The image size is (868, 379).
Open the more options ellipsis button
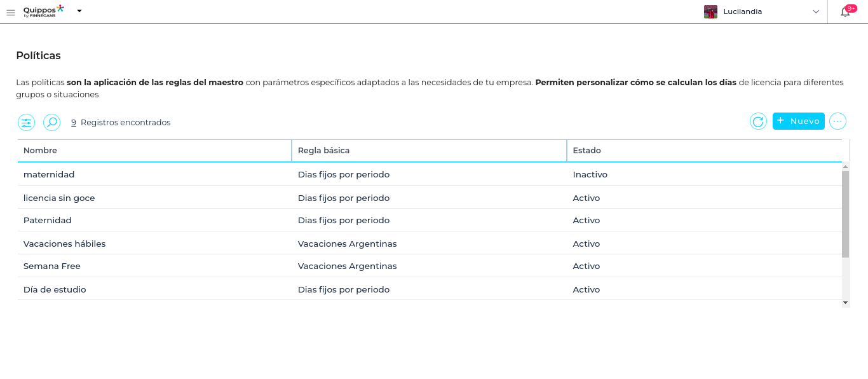point(837,121)
